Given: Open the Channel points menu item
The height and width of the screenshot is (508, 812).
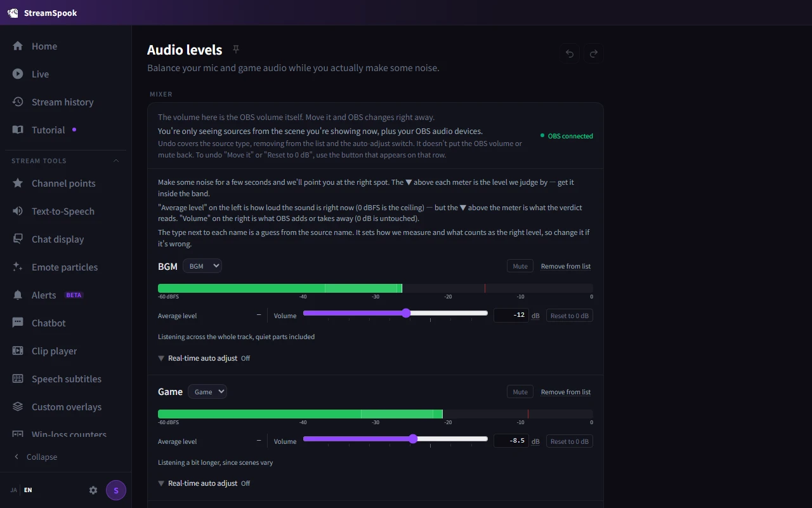Looking at the screenshot, I should click(66, 183).
